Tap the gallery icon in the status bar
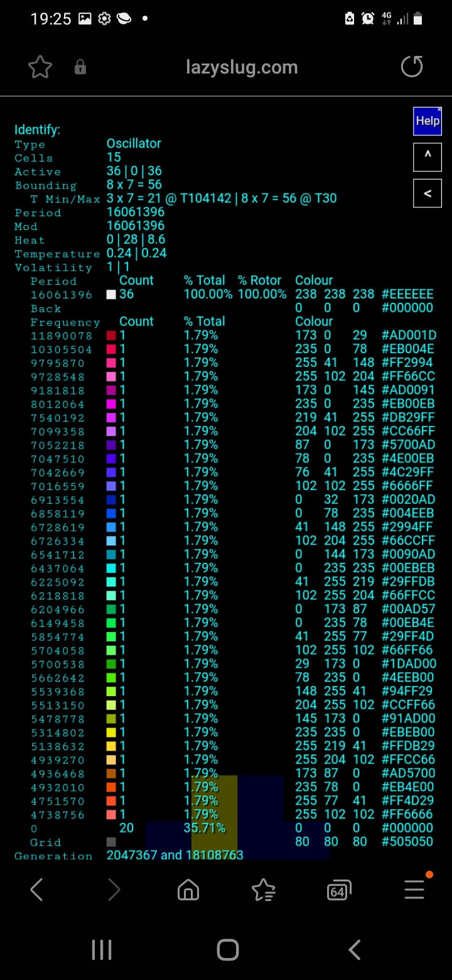Screen dimensions: 452x980 tap(85, 19)
